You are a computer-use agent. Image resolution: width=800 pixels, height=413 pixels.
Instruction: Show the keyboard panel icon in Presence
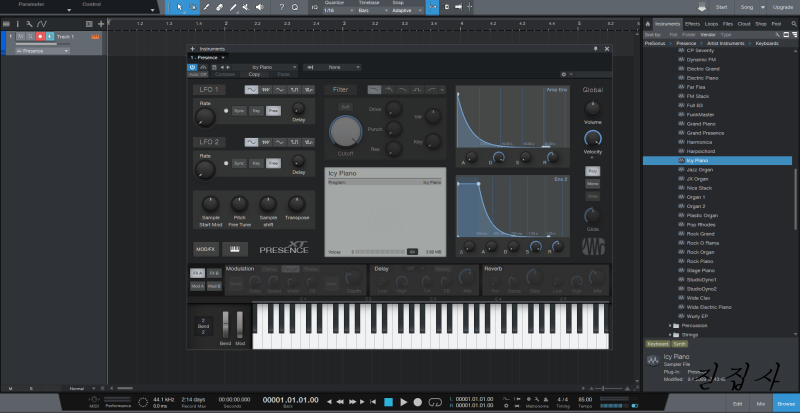tap(235, 249)
